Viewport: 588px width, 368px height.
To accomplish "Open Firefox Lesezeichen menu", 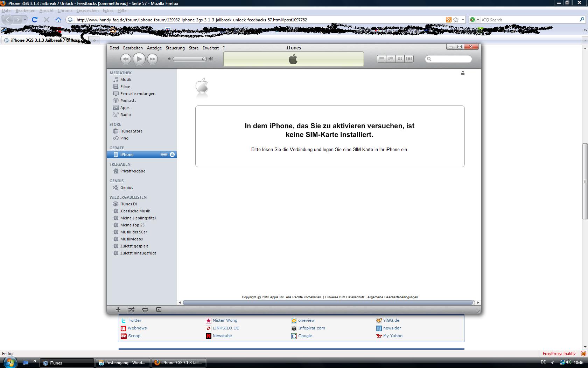I will 87,11.
